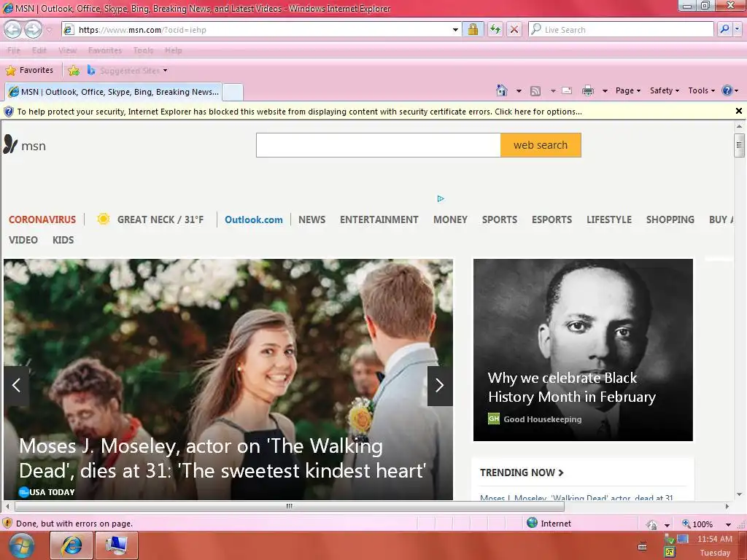
Task: Show next slide in headline carousel
Action: point(440,386)
